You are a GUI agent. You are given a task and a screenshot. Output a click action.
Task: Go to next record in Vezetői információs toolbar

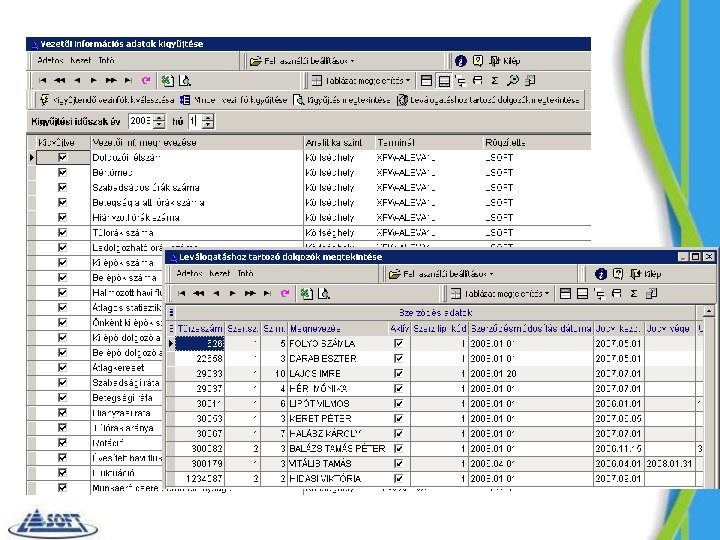tap(94, 81)
